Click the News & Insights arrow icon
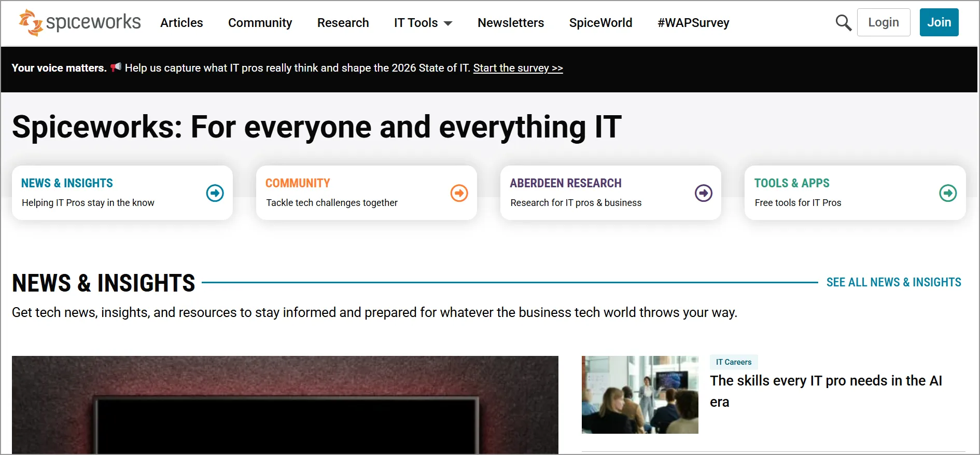The image size is (980, 455). pyautogui.click(x=215, y=193)
